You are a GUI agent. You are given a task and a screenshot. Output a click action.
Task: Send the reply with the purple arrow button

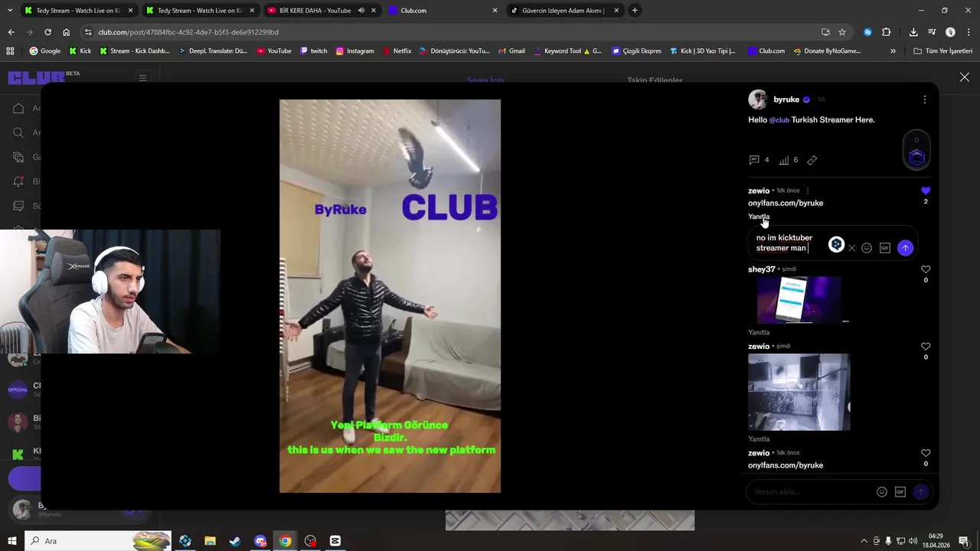point(905,248)
